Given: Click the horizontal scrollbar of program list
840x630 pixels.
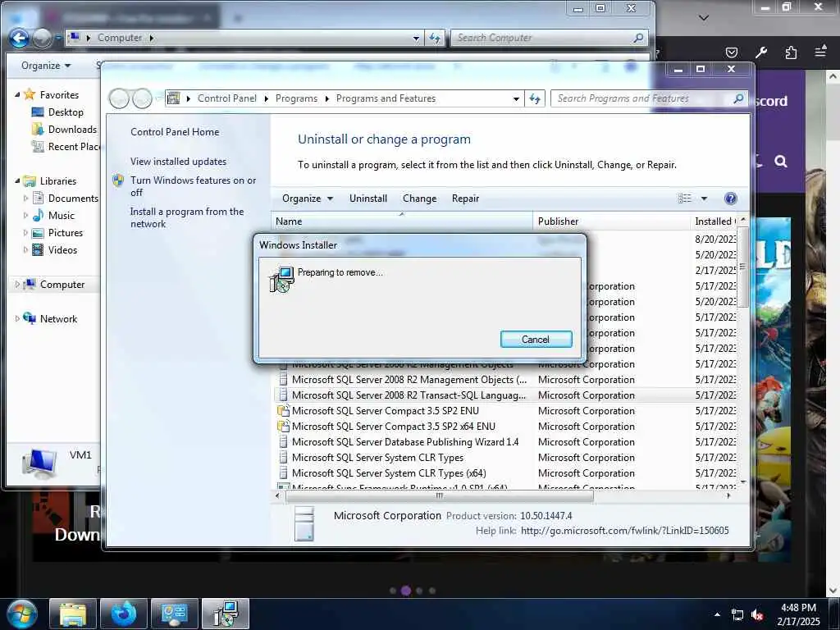Looking at the screenshot, I should [440, 496].
